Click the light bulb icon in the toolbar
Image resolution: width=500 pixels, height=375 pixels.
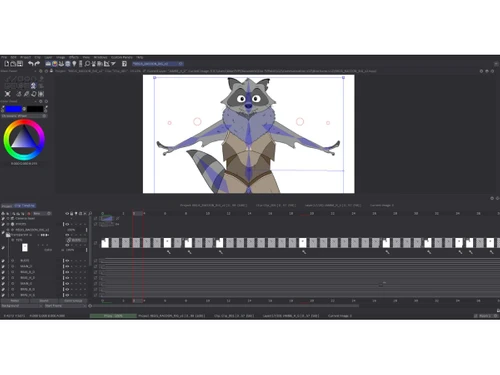(74, 63)
